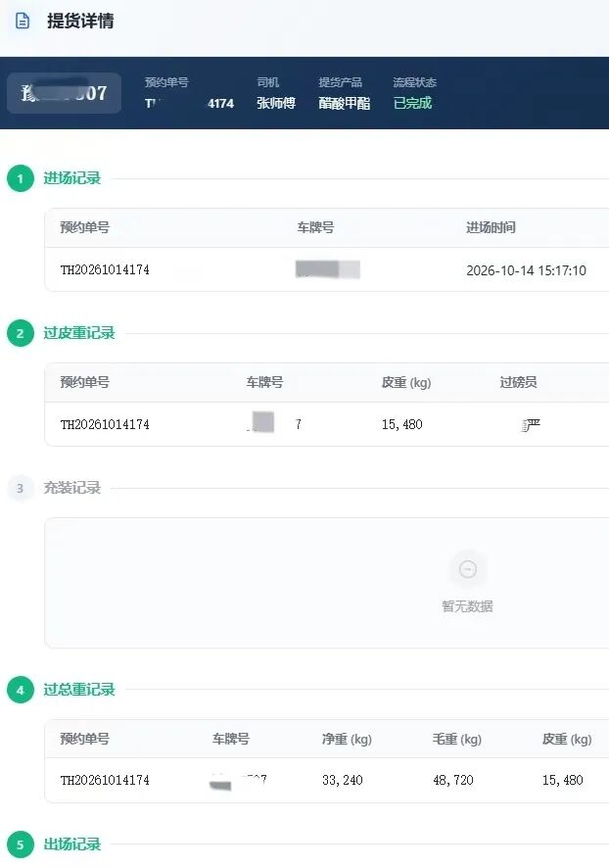Select product name 醋酸甲酯
This screenshot has height=868, width=609.
(344, 103)
